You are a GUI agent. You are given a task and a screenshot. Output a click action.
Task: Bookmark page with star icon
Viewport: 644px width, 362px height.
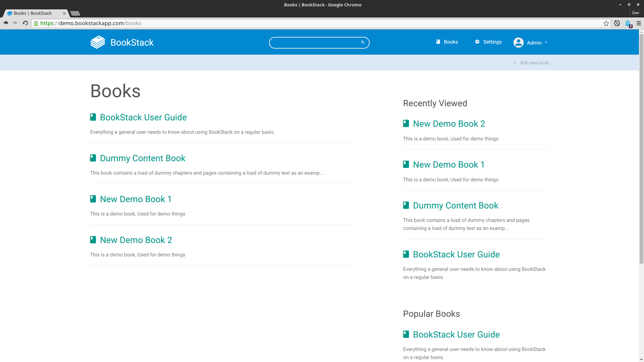[x=606, y=23]
